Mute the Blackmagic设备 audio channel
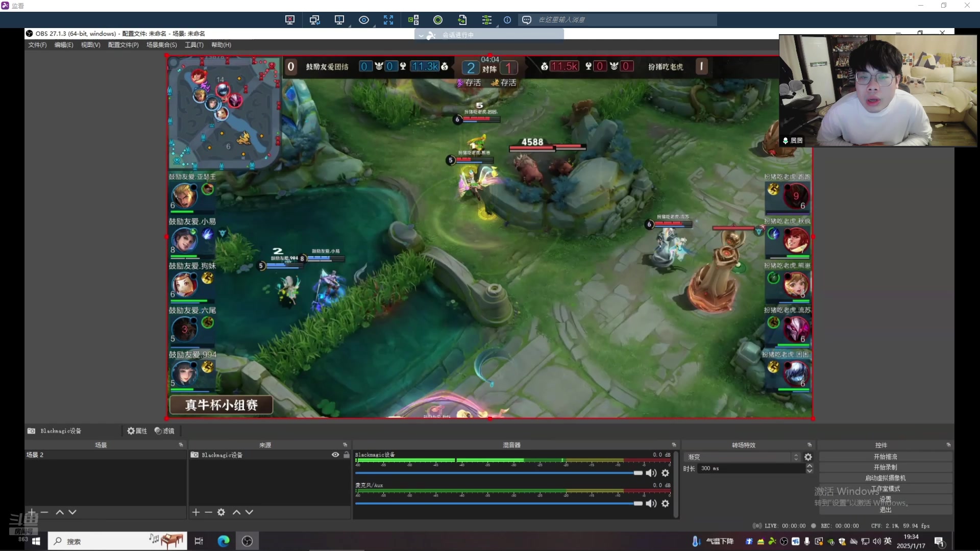This screenshot has width=980, height=551. tap(651, 473)
